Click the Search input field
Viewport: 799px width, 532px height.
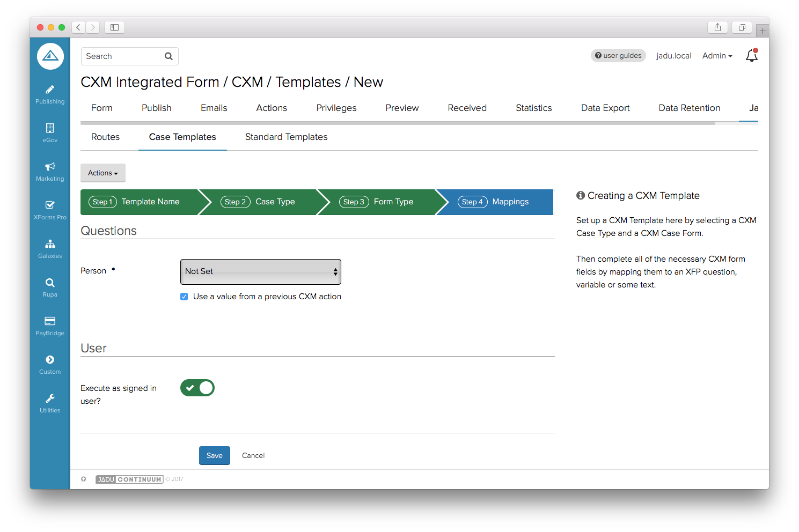123,56
